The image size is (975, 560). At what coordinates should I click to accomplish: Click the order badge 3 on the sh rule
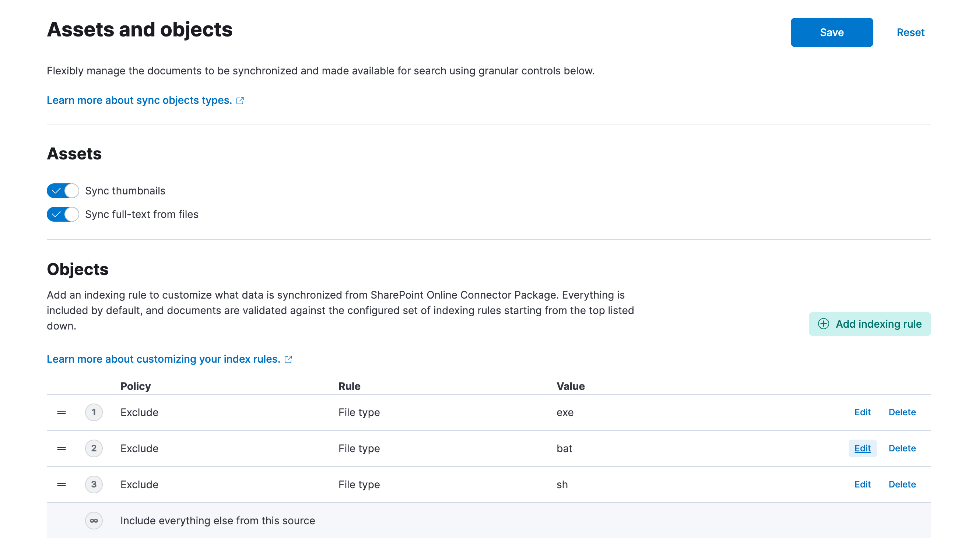pyautogui.click(x=94, y=484)
